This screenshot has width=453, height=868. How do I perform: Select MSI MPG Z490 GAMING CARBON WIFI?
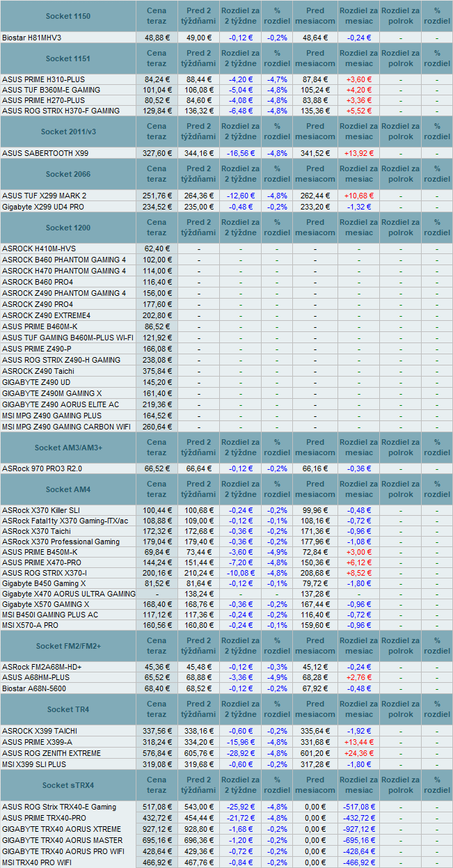[x=65, y=427]
